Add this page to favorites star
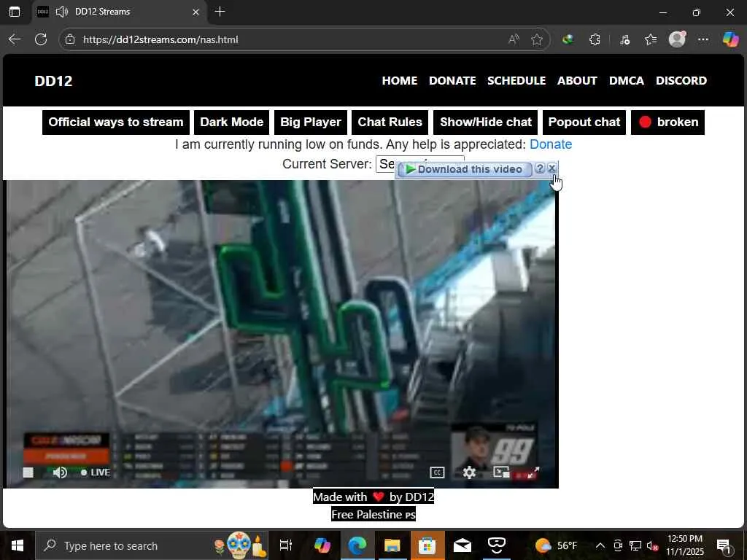The width and height of the screenshot is (747, 560). [x=537, y=39]
